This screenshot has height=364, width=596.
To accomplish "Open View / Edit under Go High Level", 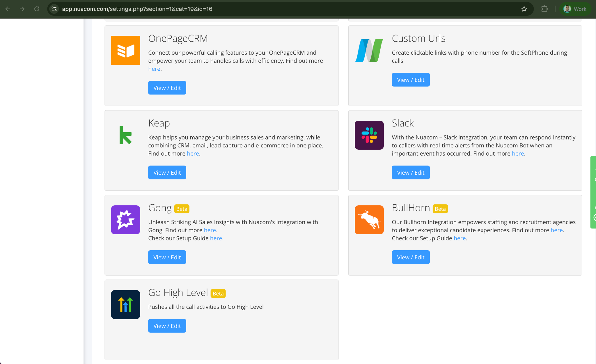I will (167, 326).
